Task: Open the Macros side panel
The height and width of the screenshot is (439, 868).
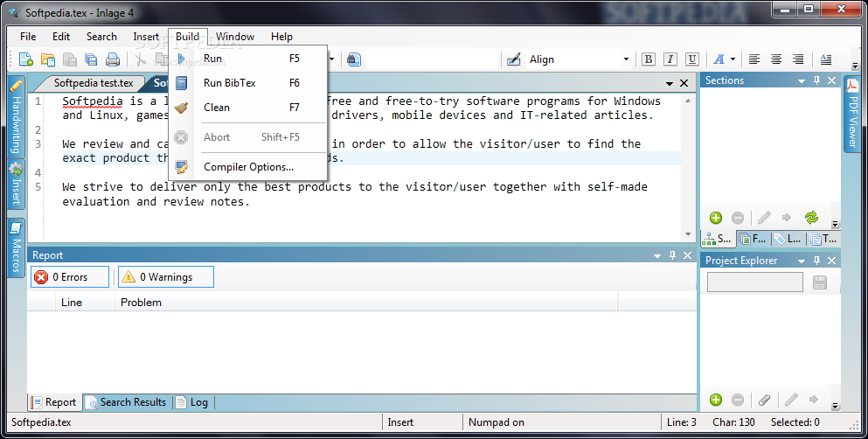Action: click(x=17, y=247)
